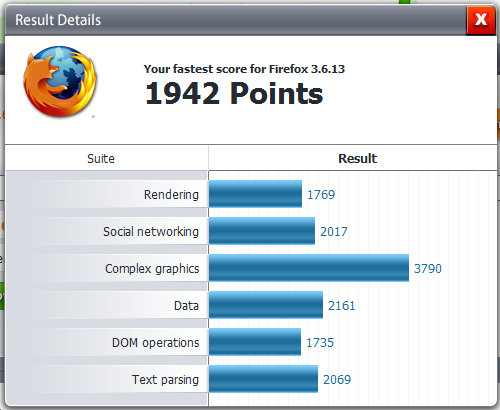
Task: Click the 1735 score value
Action: coord(320,343)
